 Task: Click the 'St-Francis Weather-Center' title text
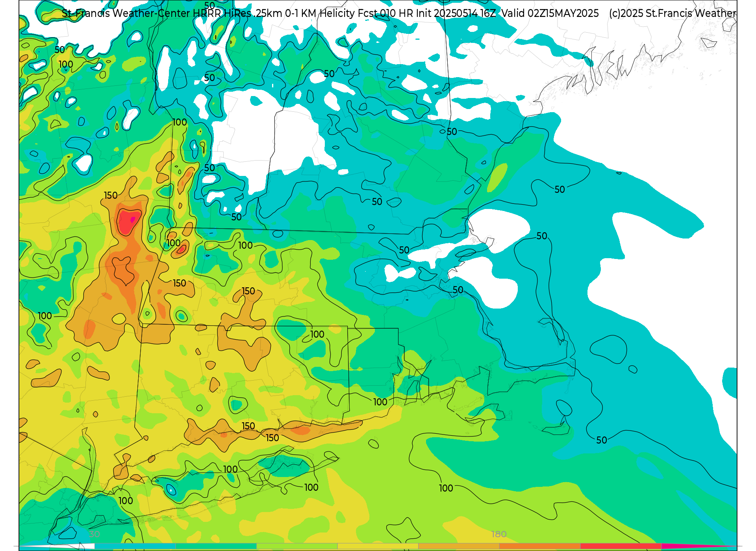126,13
